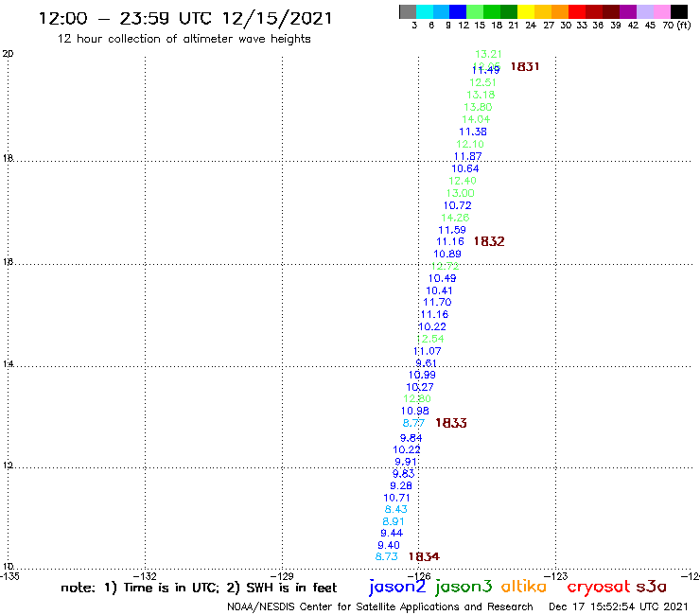The width and height of the screenshot is (700, 615).
Task: Click the 10.64 wave height value
Action: coord(465,168)
